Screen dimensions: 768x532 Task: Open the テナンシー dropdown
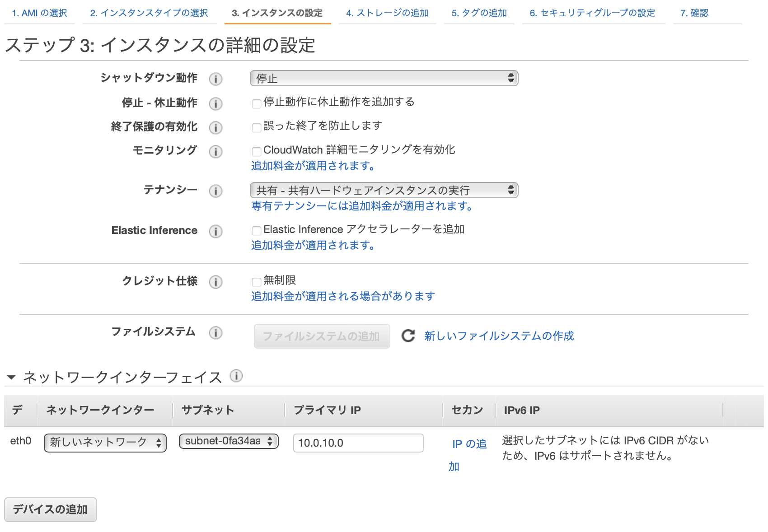click(384, 190)
